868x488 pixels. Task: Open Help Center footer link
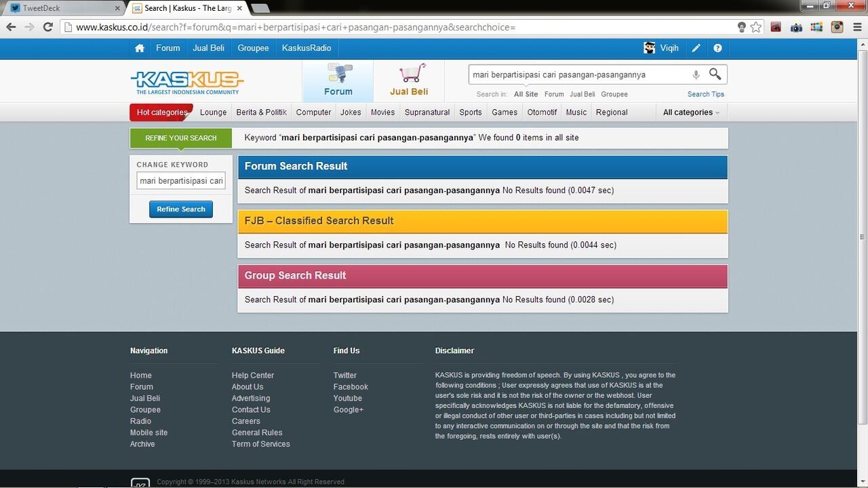click(253, 375)
